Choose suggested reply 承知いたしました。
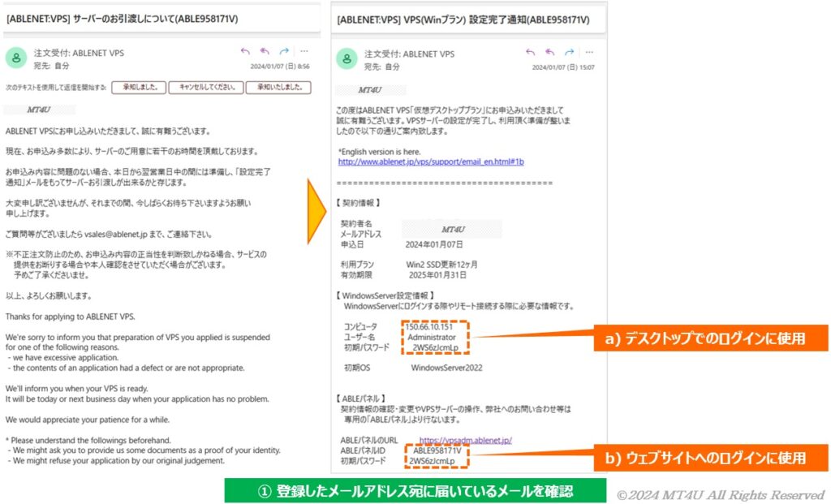The image size is (831, 504). pyautogui.click(x=279, y=88)
